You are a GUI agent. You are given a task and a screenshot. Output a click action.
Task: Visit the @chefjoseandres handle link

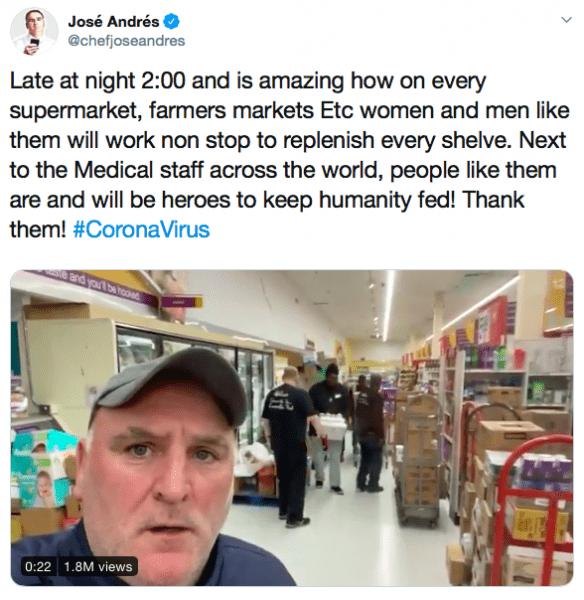[126, 41]
